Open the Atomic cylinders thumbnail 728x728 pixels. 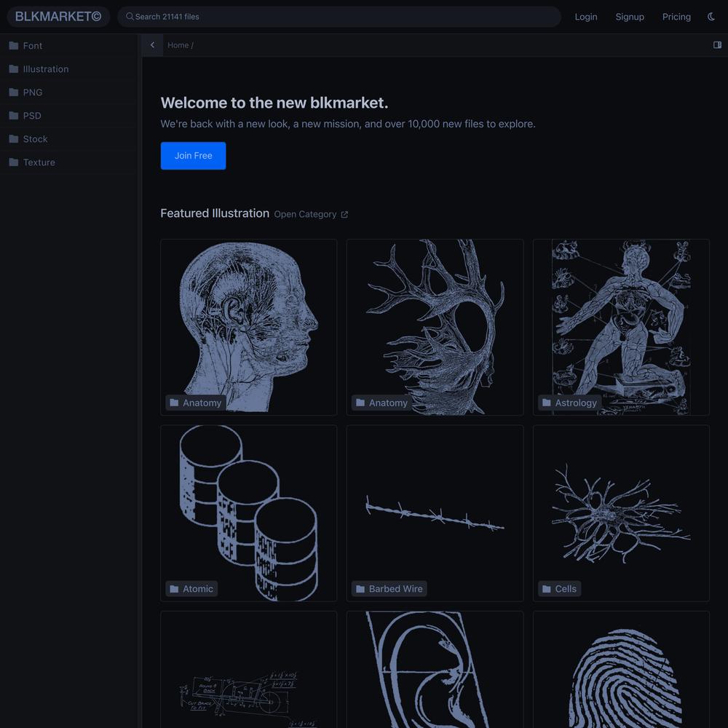[249, 513]
